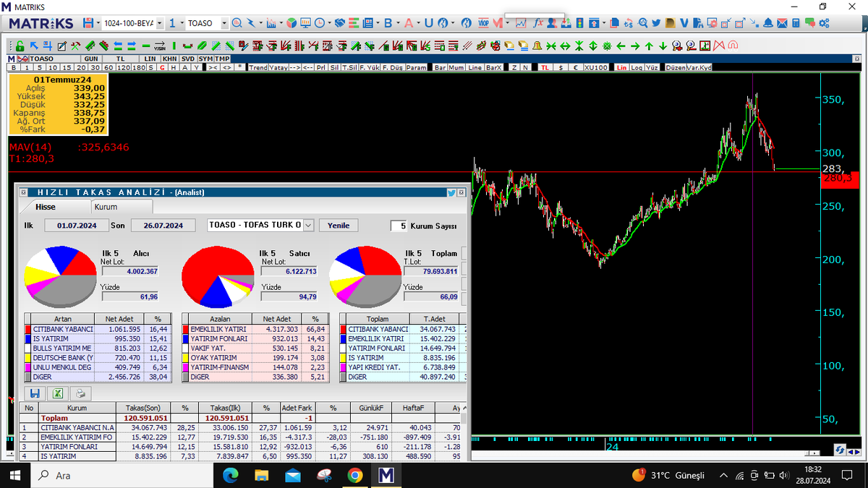Click the bold B icon in top toolbar

[x=388, y=23]
